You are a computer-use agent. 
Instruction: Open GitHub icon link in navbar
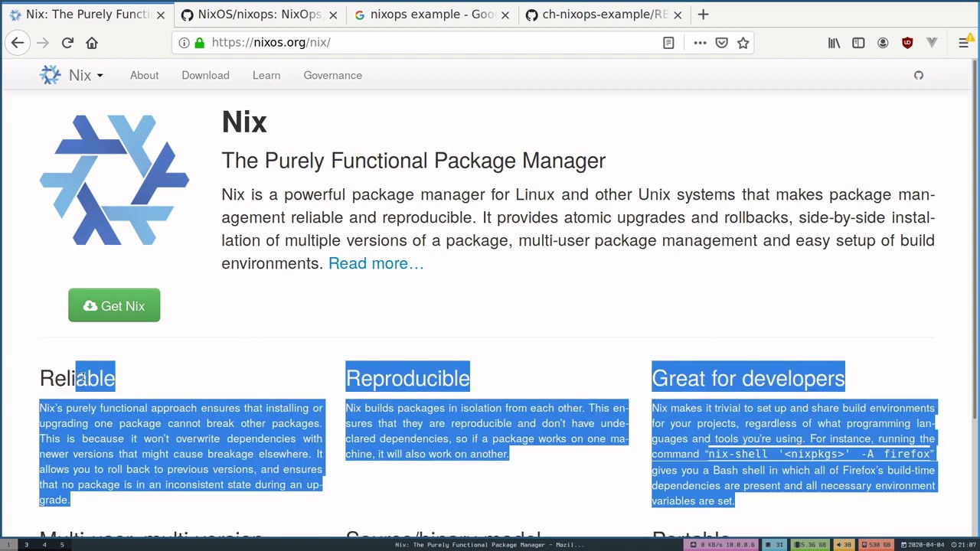[x=919, y=75]
